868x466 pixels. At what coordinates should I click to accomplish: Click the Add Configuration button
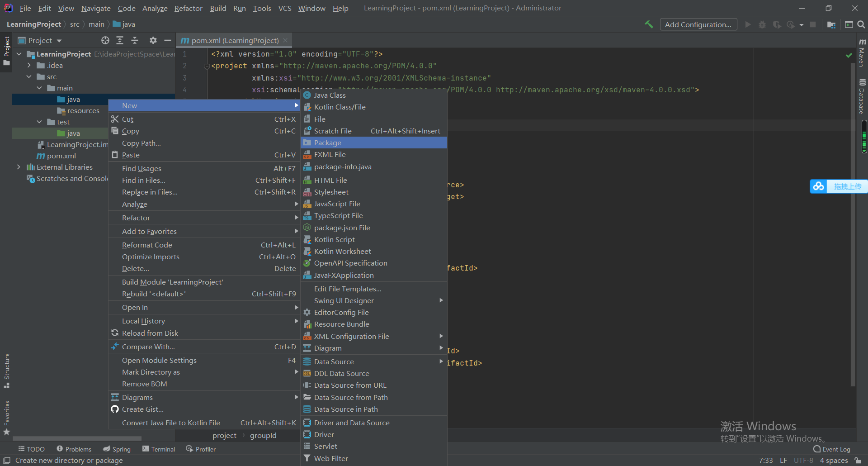(x=698, y=24)
